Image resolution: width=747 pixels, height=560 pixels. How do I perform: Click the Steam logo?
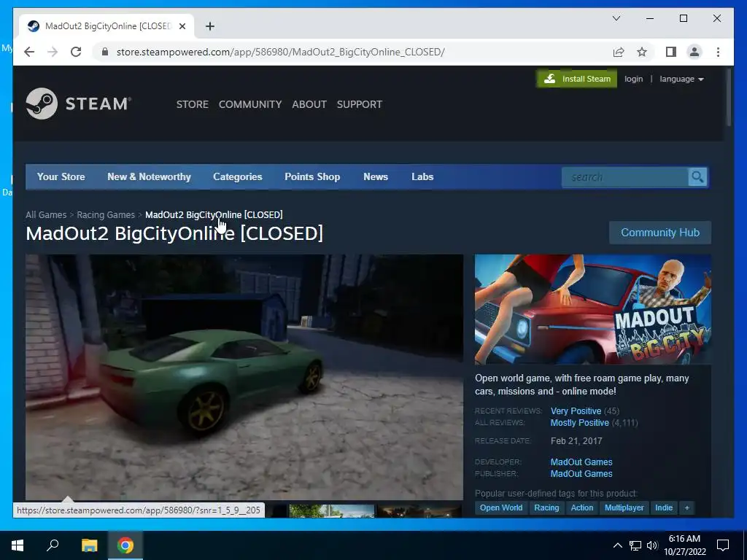tap(79, 104)
